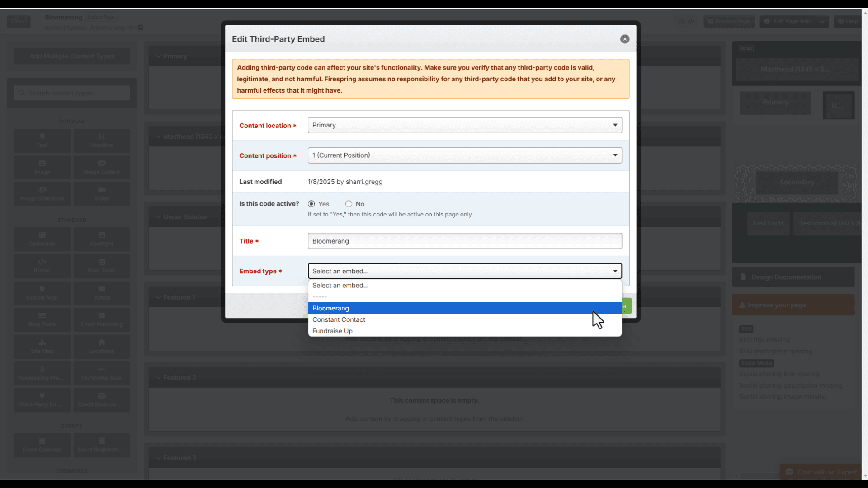Click the Collection content type icon
The width and height of the screenshot is (868, 488).
coord(42,239)
